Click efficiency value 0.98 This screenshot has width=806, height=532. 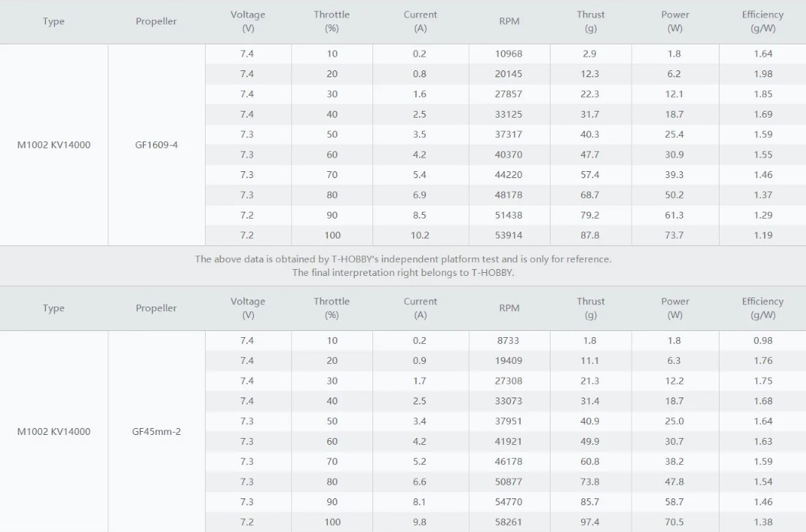(763, 341)
